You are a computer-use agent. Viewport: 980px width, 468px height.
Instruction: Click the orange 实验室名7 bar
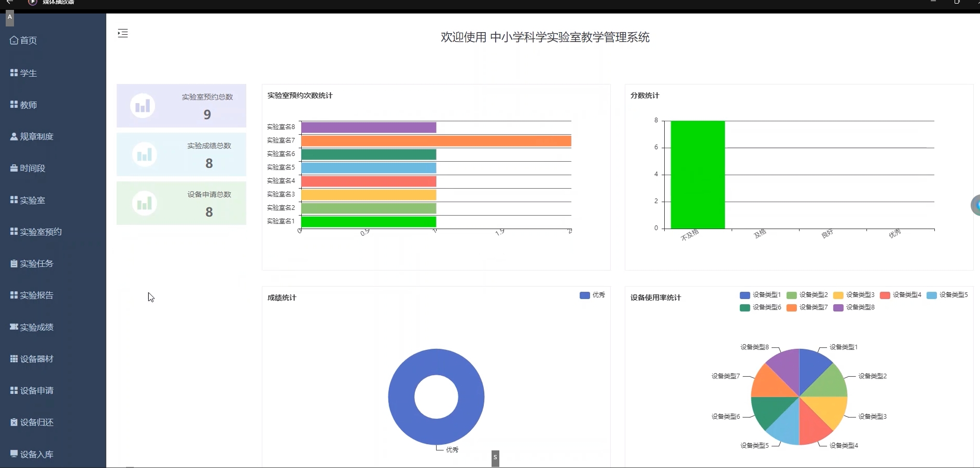436,141
